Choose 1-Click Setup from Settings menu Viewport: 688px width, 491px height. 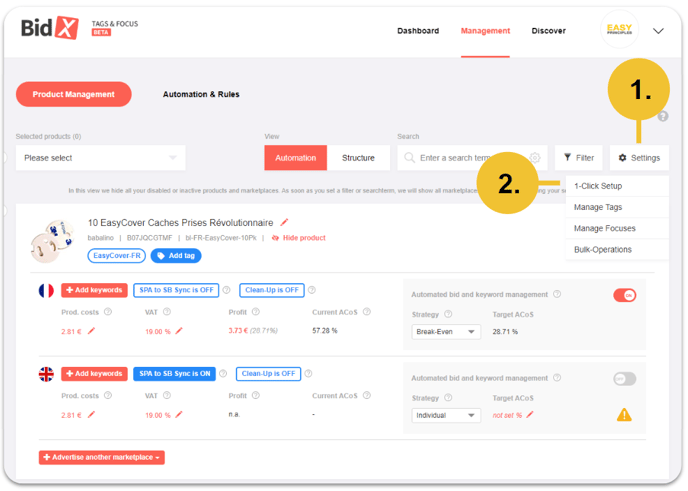click(617, 186)
